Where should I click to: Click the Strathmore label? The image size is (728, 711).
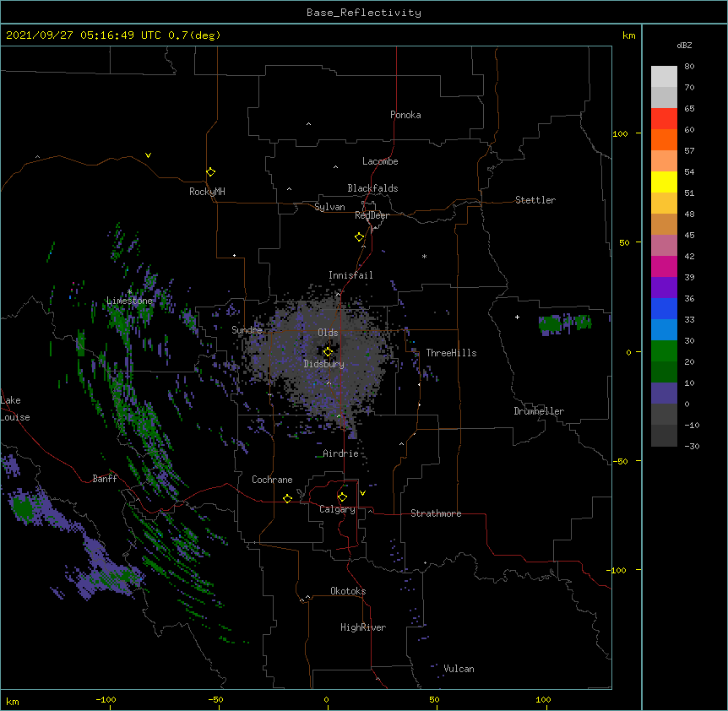click(436, 513)
